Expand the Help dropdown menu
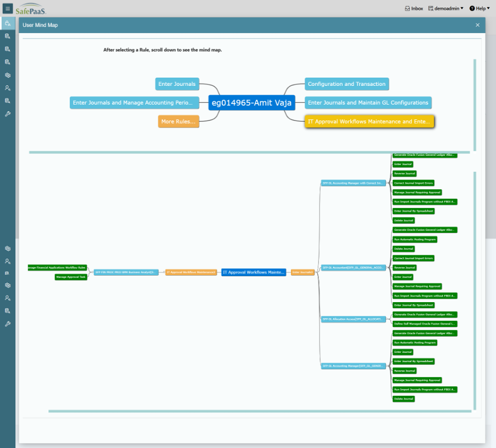The image size is (496, 448). point(480,8)
